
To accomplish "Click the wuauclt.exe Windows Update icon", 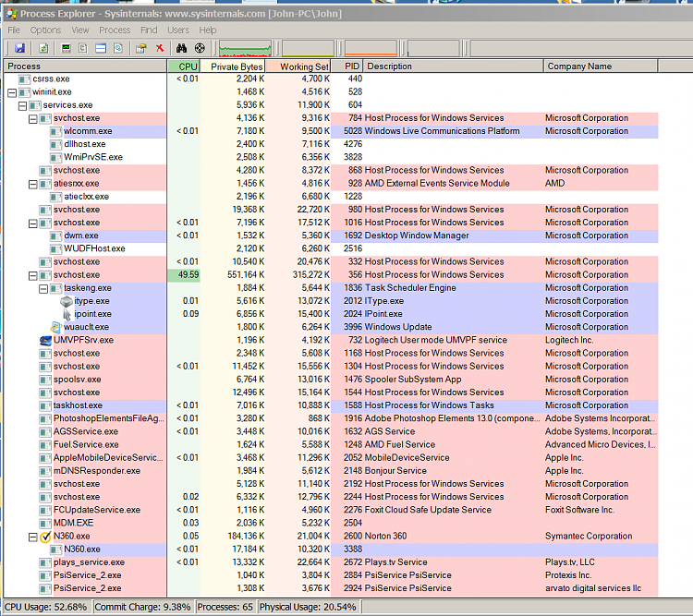I will click(55, 328).
